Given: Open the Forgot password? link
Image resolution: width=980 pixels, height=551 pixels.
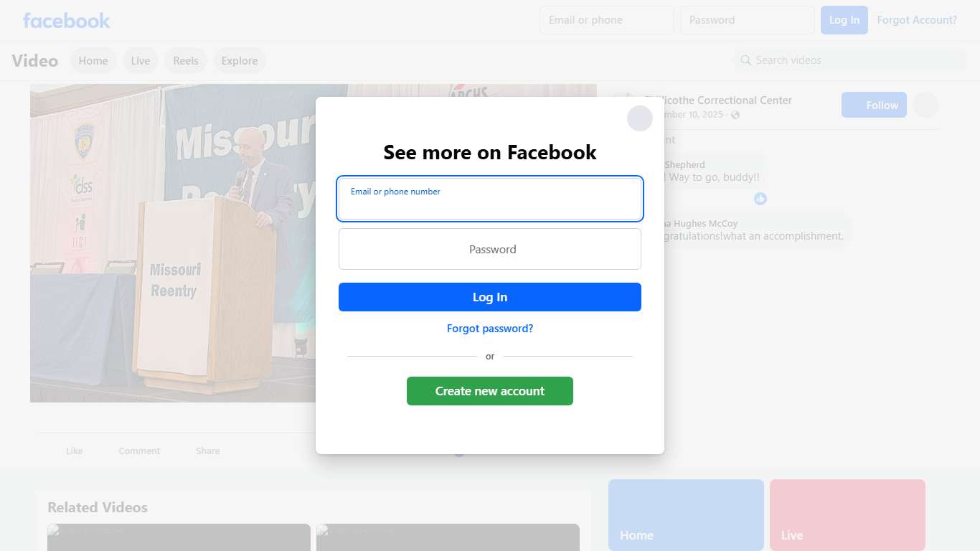Looking at the screenshot, I should pos(490,329).
